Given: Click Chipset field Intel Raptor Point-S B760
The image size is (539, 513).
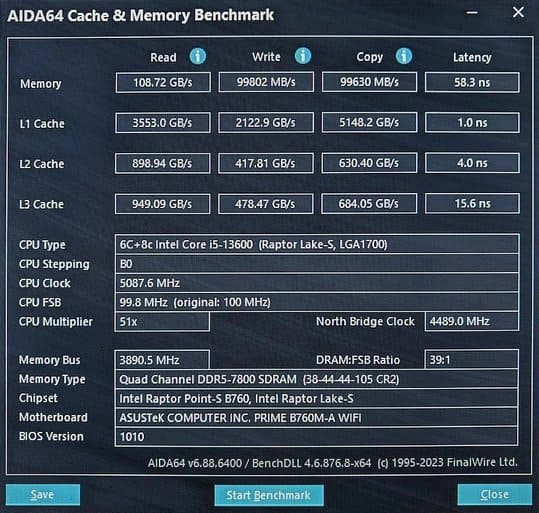Looking at the screenshot, I should 317,399.
